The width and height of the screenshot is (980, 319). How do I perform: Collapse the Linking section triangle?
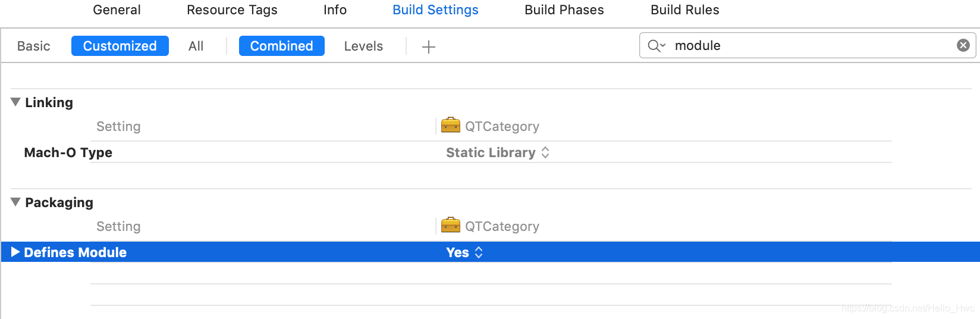[15, 102]
